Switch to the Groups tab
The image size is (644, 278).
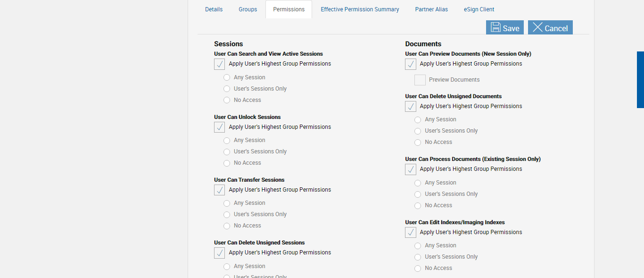point(248,9)
